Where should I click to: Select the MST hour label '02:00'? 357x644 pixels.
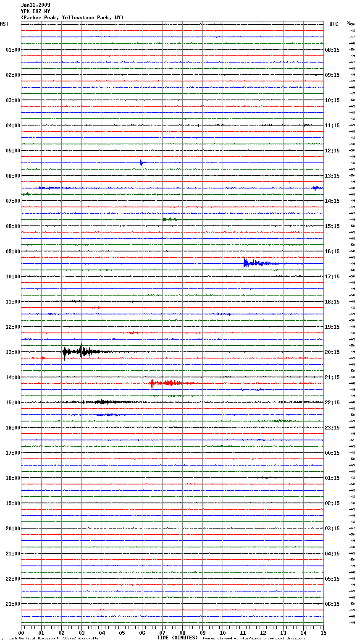pos(13,75)
